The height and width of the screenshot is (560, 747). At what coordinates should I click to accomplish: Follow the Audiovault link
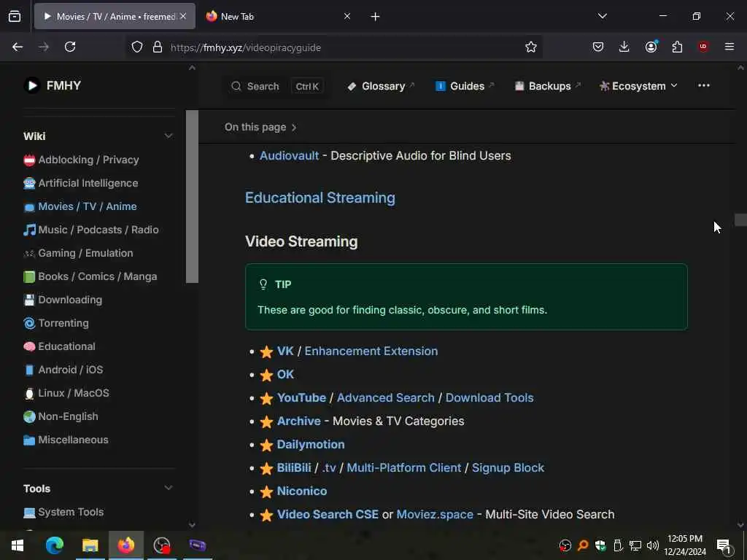(289, 156)
